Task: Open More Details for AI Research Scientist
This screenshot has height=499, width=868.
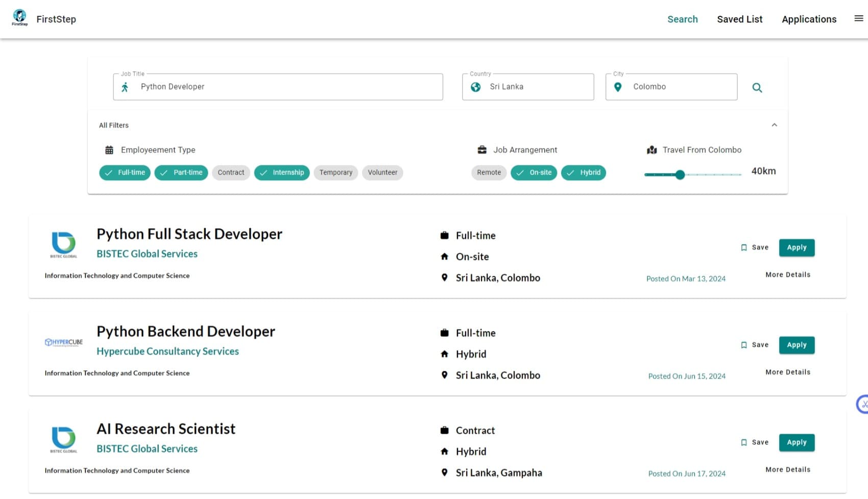Action: click(x=788, y=469)
